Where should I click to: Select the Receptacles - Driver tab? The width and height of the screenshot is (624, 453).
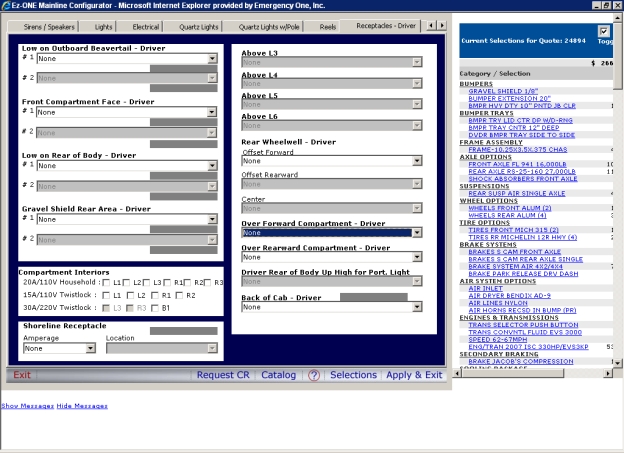386,26
